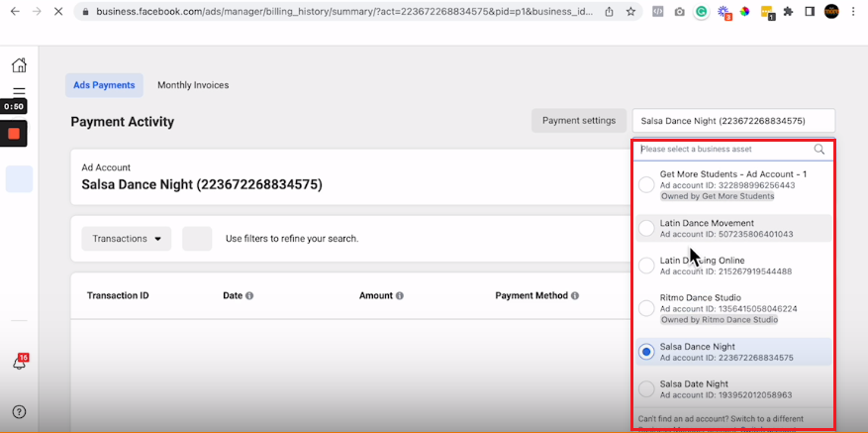Open the blue extension with red badge

[x=723, y=12]
